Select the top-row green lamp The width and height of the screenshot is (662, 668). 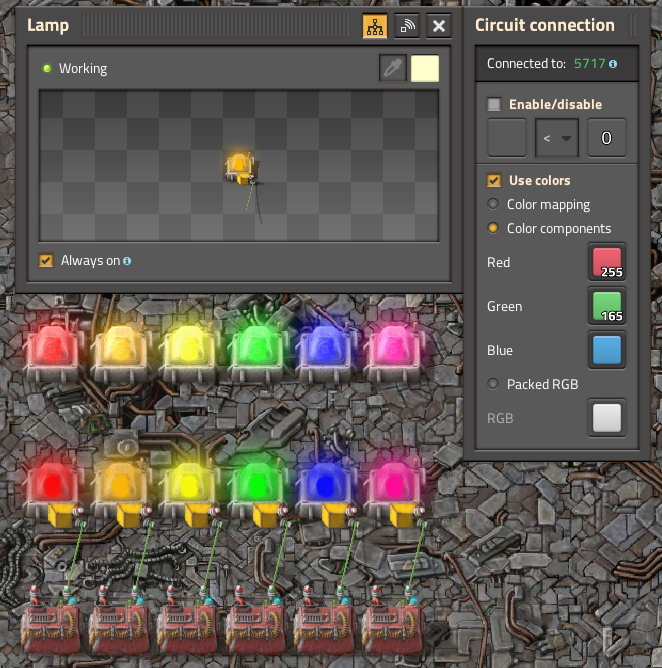258,353
